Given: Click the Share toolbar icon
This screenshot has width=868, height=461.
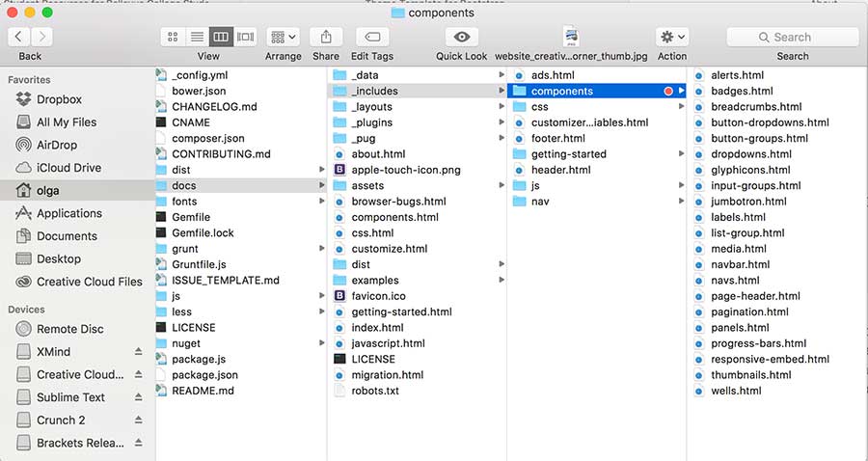Looking at the screenshot, I should pyautogui.click(x=326, y=37).
